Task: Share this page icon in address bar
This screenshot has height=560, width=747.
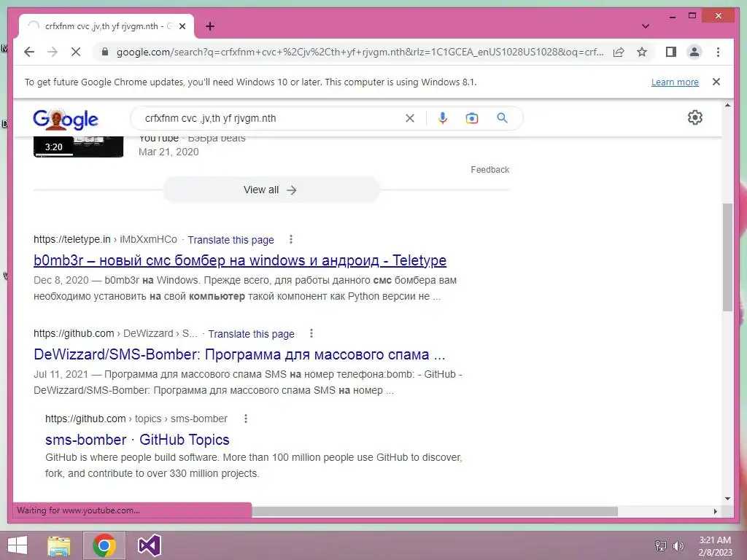Action: [619, 52]
